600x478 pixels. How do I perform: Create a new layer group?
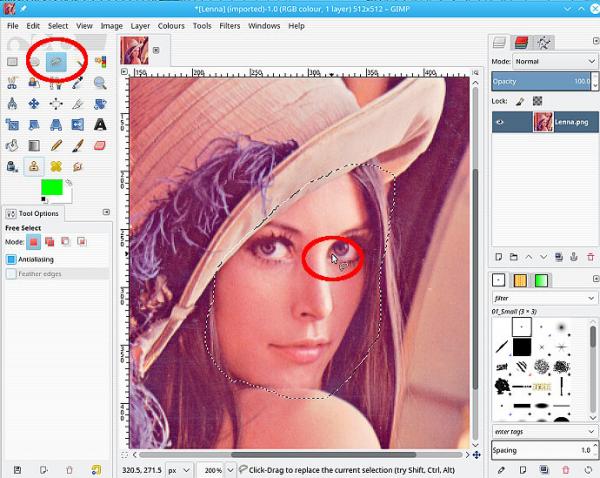click(514, 257)
